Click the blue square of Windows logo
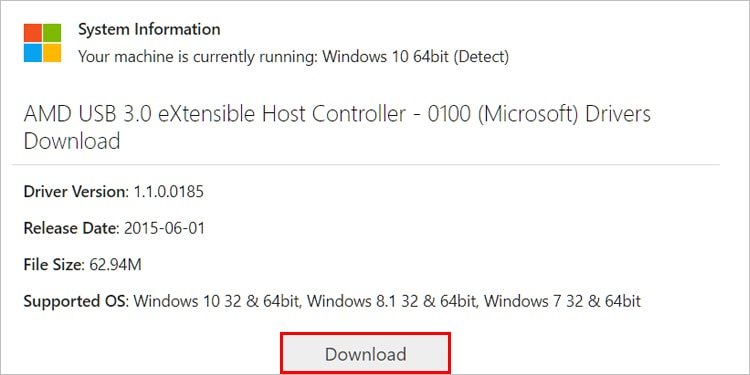The image size is (750, 375). (33, 53)
